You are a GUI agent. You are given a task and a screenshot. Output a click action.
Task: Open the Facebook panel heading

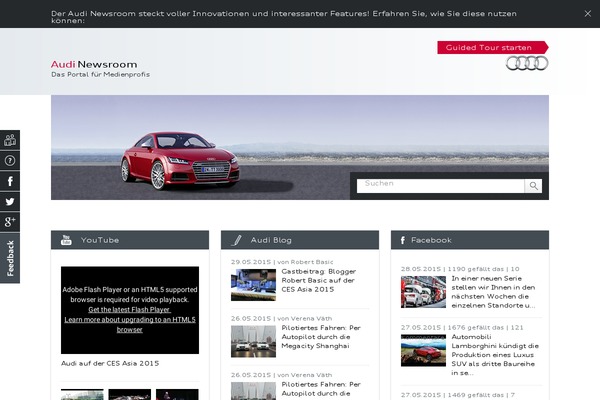coord(431,240)
